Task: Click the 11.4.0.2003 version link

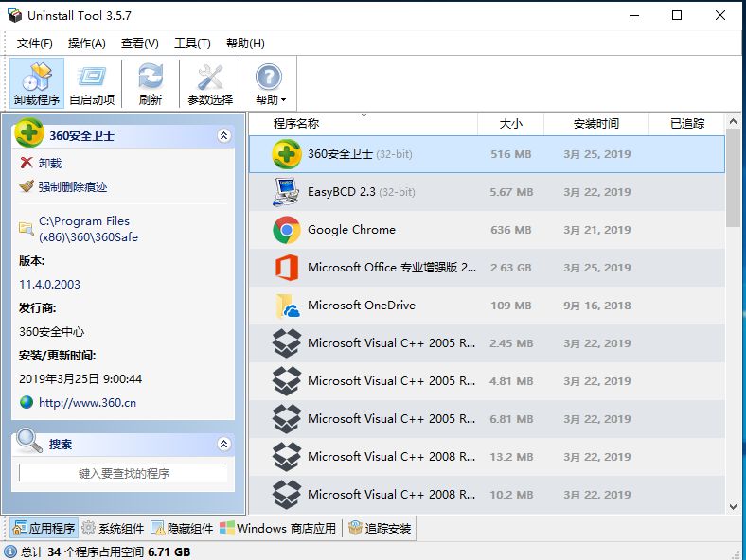Action: [49, 285]
